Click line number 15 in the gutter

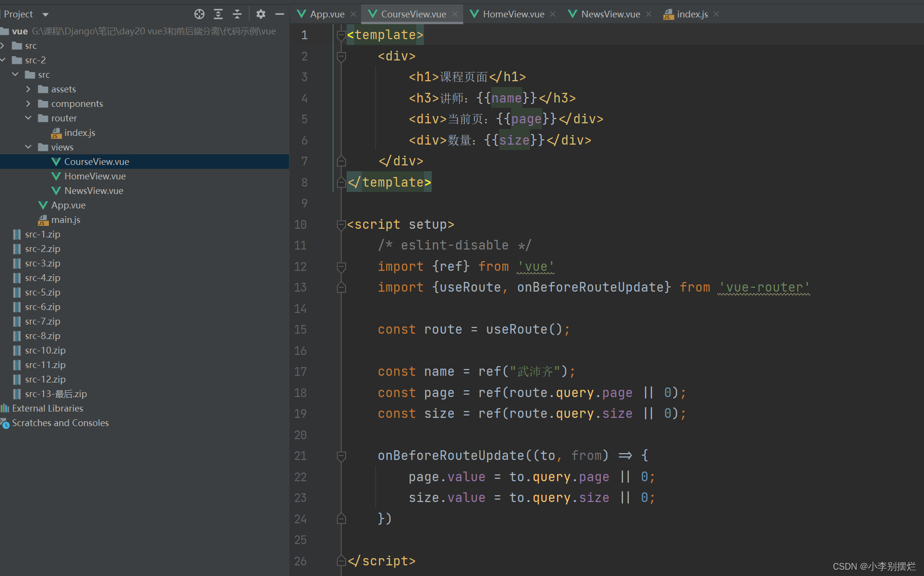(x=300, y=330)
